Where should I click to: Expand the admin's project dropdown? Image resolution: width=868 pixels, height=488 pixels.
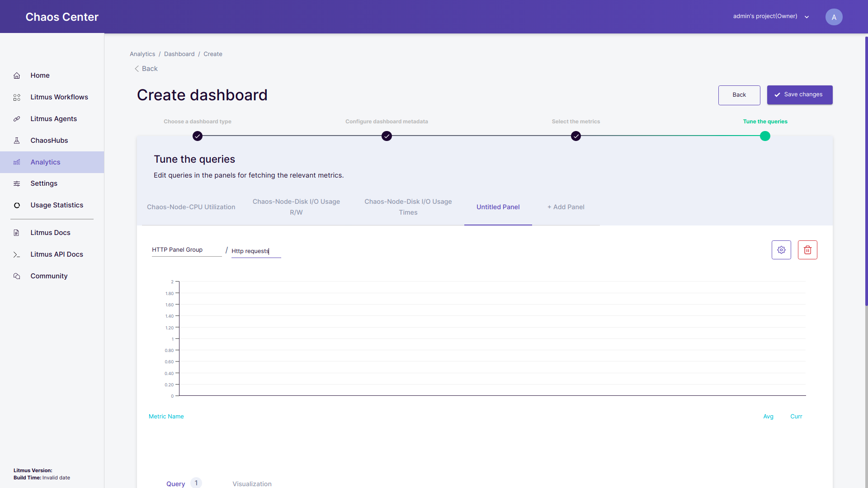pyautogui.click(x=807, y=17)
